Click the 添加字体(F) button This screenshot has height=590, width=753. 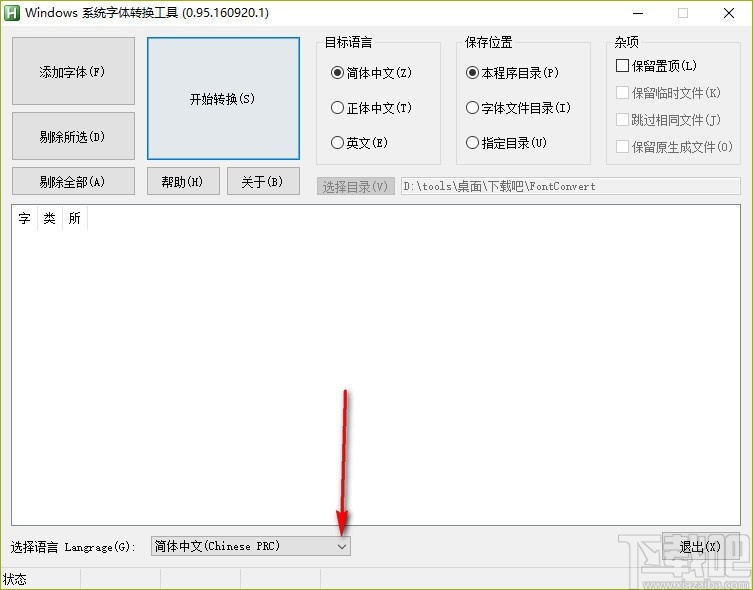(73, 71)
